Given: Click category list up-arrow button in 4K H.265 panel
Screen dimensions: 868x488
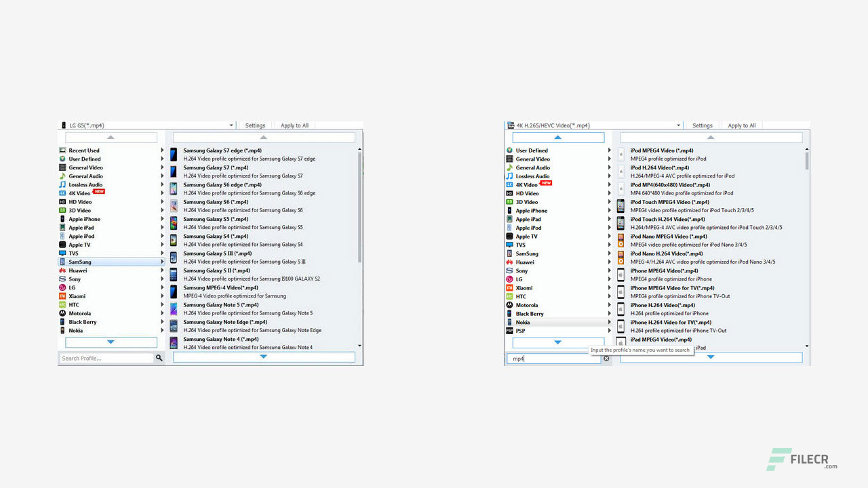Looking at the screenshot, I should tap(558, 138).
